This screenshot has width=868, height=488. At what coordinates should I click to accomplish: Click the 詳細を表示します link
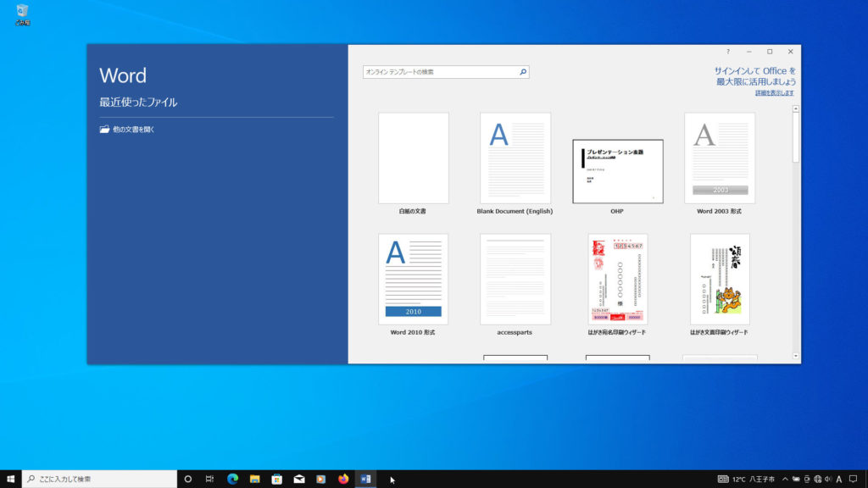click(775, 93)
